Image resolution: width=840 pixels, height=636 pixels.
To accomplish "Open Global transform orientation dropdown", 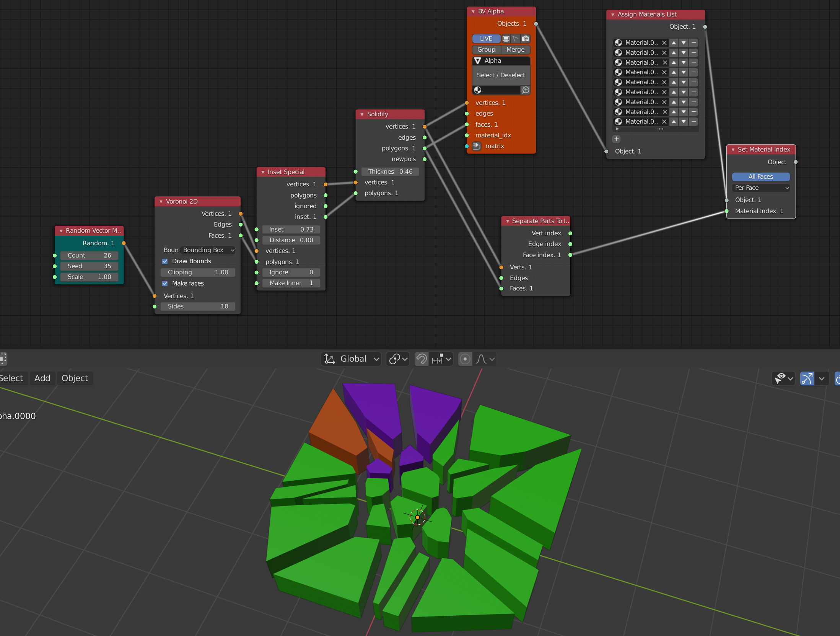I will tap(351, 359).
